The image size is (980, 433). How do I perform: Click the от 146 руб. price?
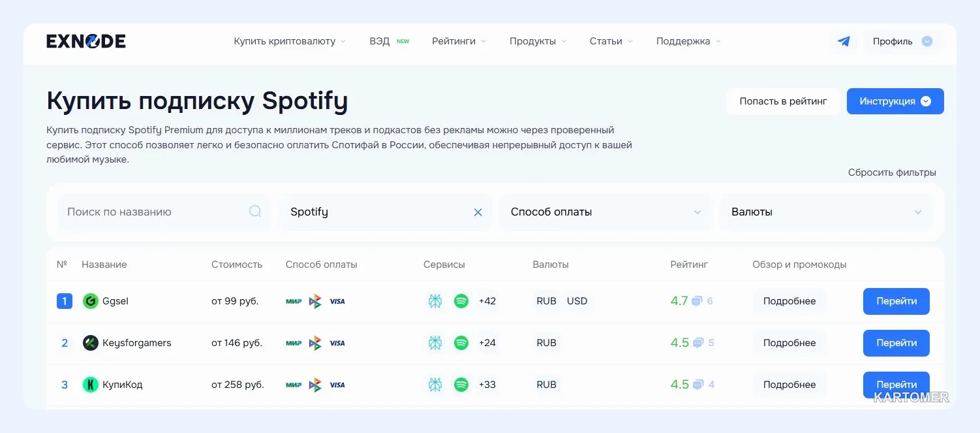coord(237,343)
